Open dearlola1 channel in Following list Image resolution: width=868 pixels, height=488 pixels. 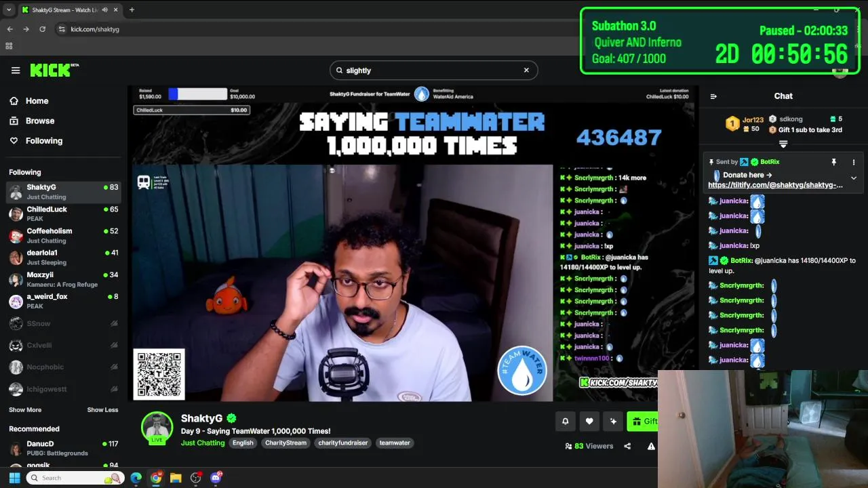(x=63, y=257)
